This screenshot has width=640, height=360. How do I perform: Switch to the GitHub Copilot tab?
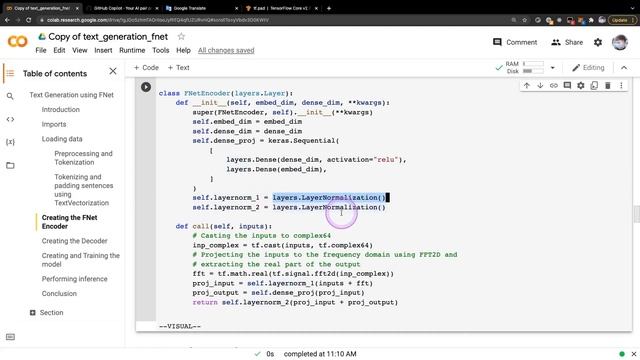click(122, 8)
